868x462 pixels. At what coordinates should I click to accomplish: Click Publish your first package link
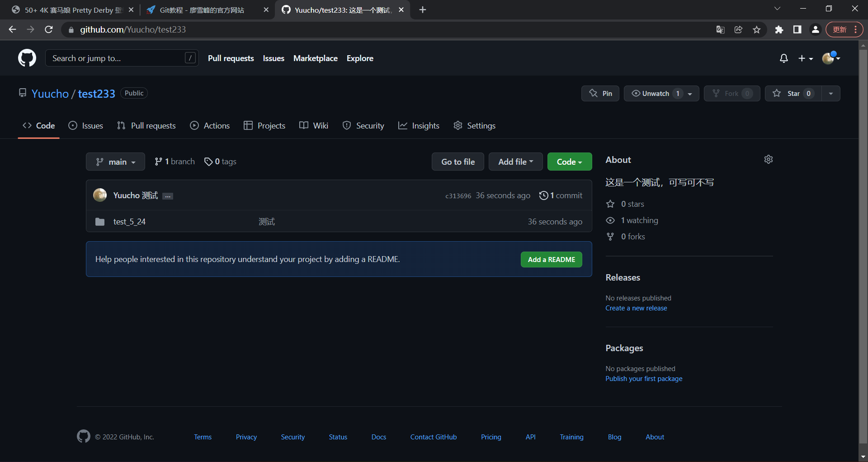[644, 379]
